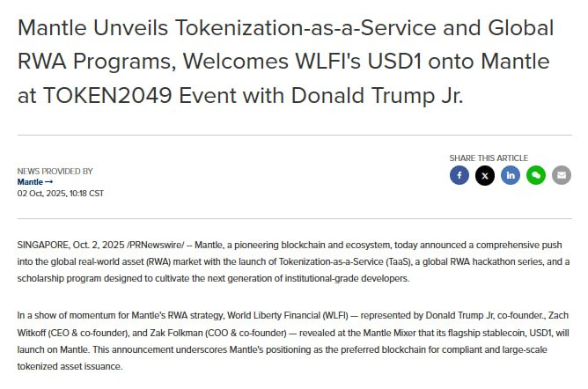Click the "SINGAPORE" dateline word
The width and height of the screenshot is (588, 389).
(x=44, y=243)
